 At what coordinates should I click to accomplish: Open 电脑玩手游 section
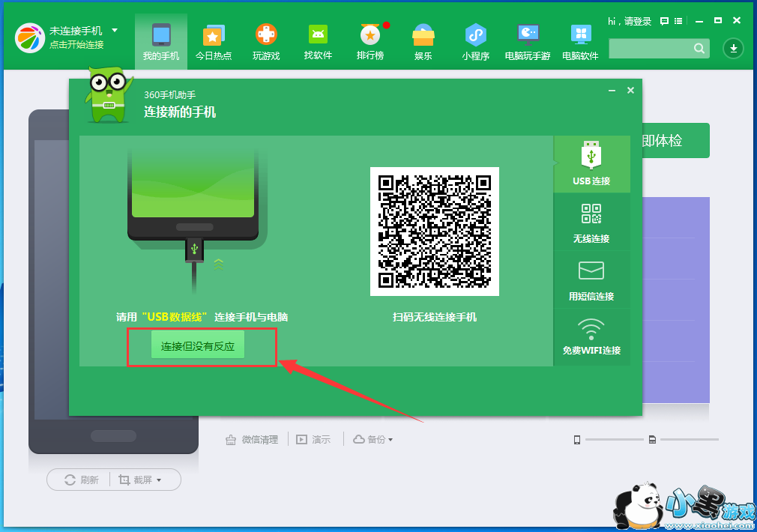pyautogui.click(x=528, y=42)
